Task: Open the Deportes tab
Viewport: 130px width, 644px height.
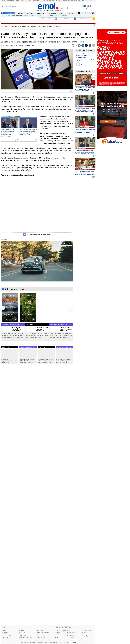Action: click(30, 13)
